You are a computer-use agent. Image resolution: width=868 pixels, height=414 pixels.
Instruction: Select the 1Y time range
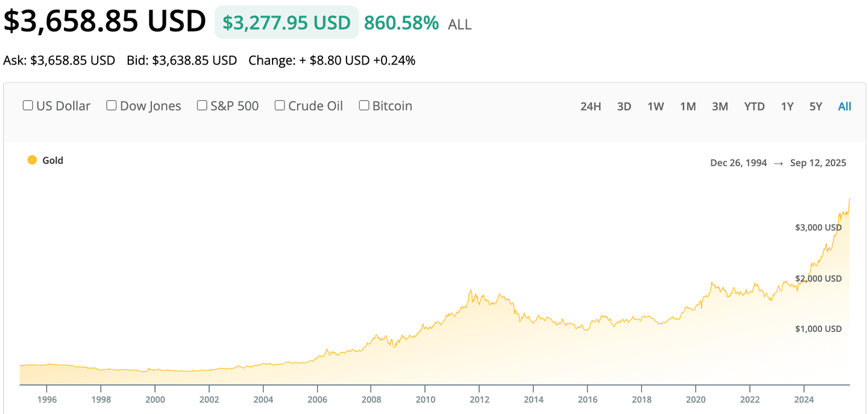(787, 106)
